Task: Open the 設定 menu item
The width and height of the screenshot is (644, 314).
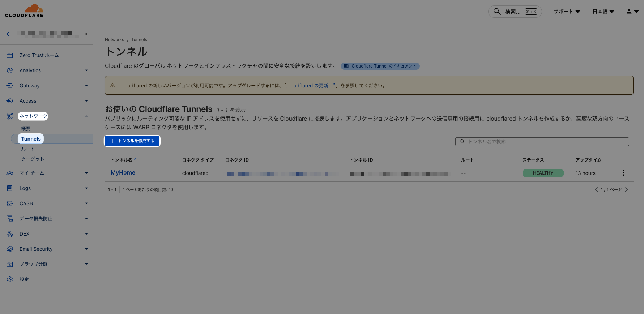Action: pyautogui.click(x=24, y=279)
